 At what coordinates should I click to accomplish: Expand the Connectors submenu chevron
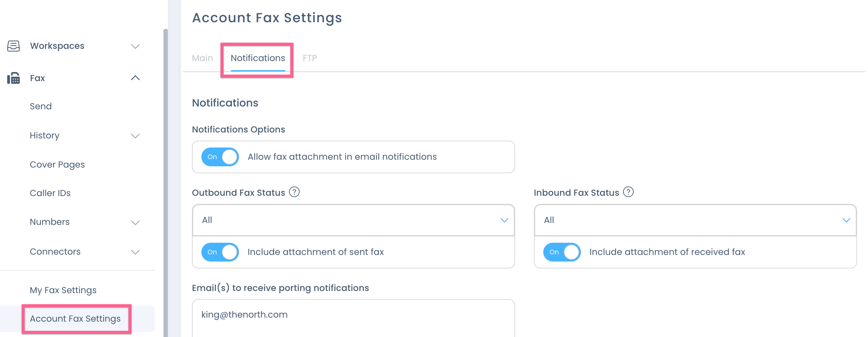[135, 252]
